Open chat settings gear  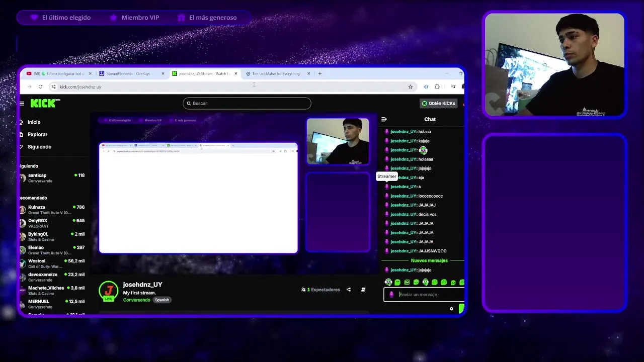click(x=451, y=309)
